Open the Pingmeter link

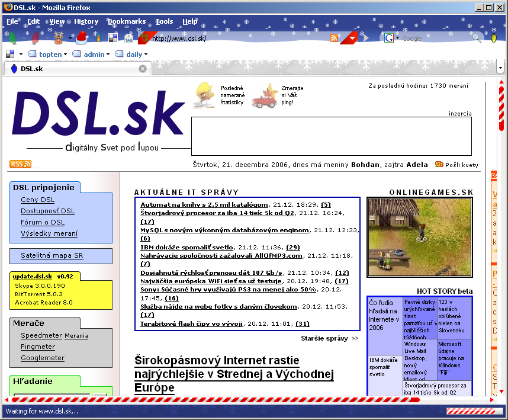38,347
